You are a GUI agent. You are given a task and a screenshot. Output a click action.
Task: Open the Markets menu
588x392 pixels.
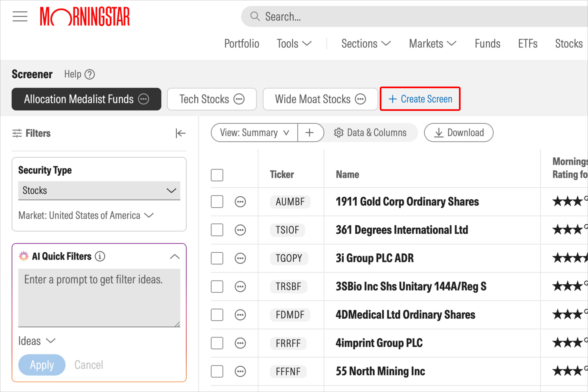433,44
